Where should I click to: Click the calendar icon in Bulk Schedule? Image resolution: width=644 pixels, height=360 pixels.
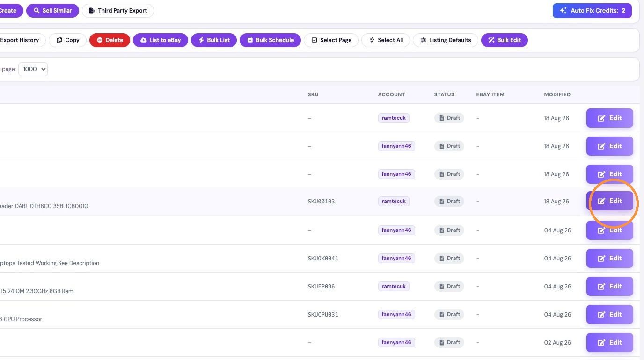click(250, 40)
